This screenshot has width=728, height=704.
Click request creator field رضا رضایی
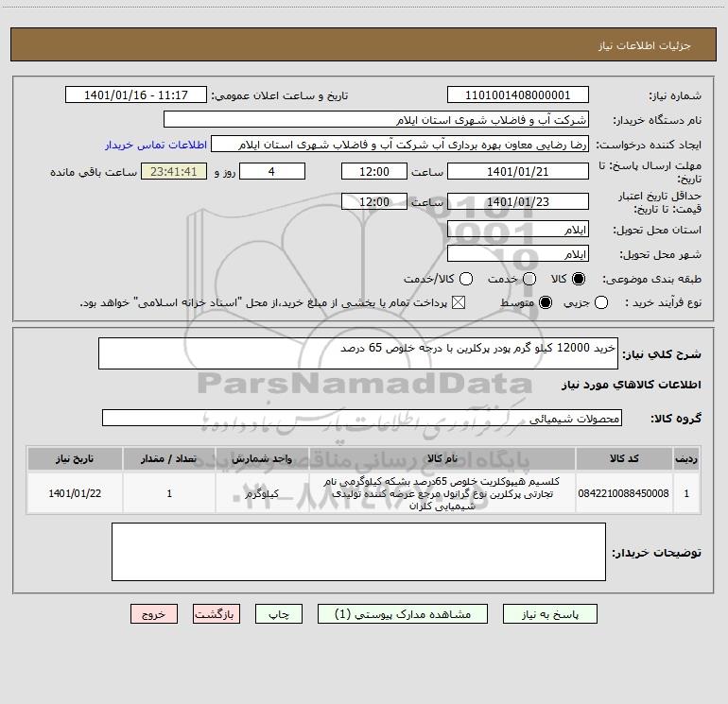tap(400, 145)
